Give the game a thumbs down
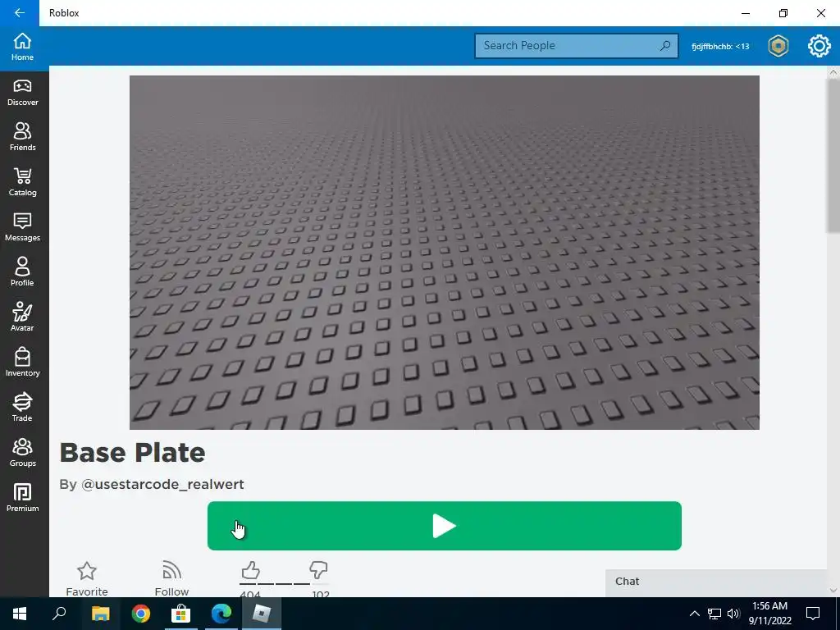Image resolution: width=840 pixels, height=630 pixels. (318, 570)
